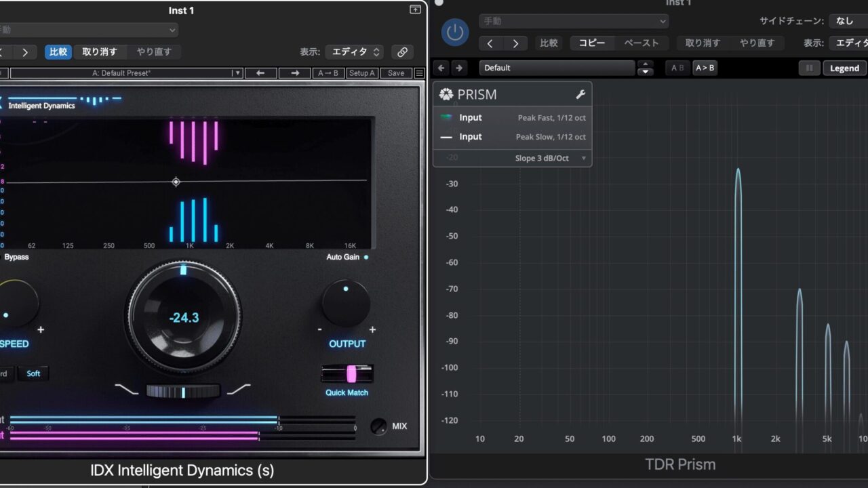Click the Legend button in Prism
Screen dimensions: 868x488
pos(844,68)
